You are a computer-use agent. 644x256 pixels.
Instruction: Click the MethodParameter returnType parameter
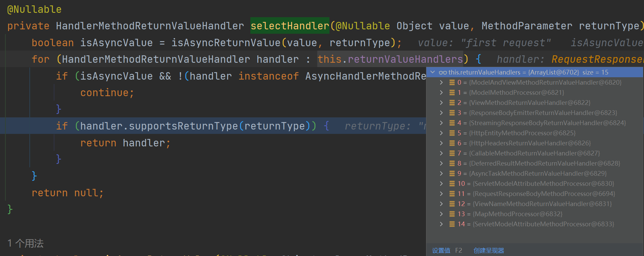pyautogui.click(x=561, y=26)
